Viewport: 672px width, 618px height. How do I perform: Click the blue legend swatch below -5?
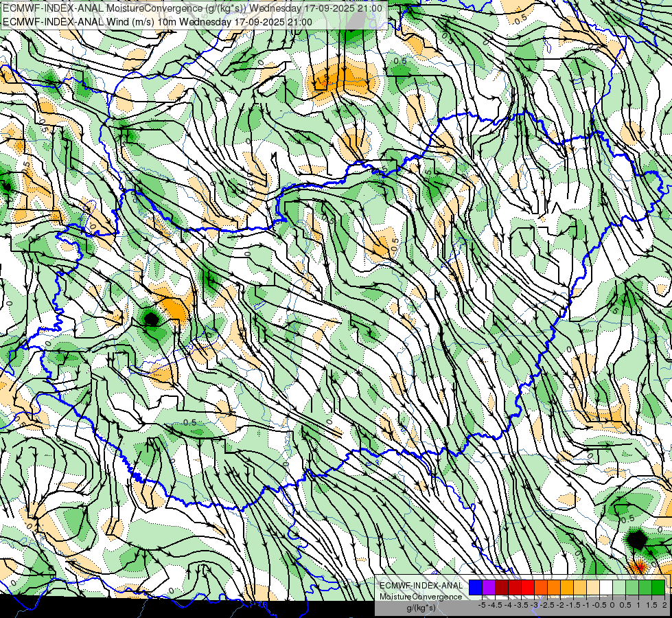476,588
